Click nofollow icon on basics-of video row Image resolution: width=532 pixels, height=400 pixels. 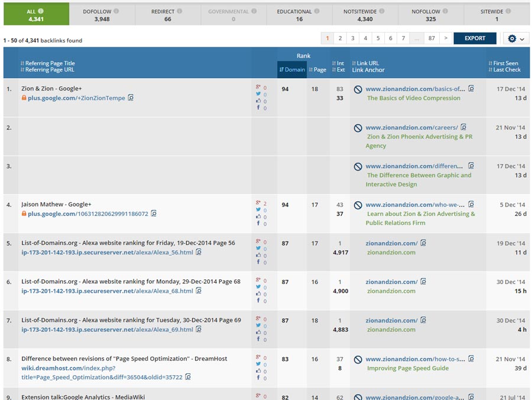click(358, 89)
